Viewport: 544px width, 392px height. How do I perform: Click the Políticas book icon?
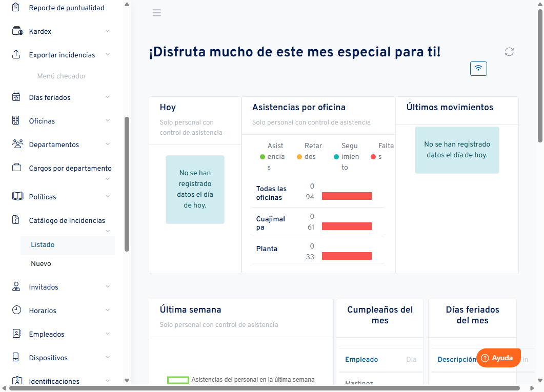coord(18,196)
